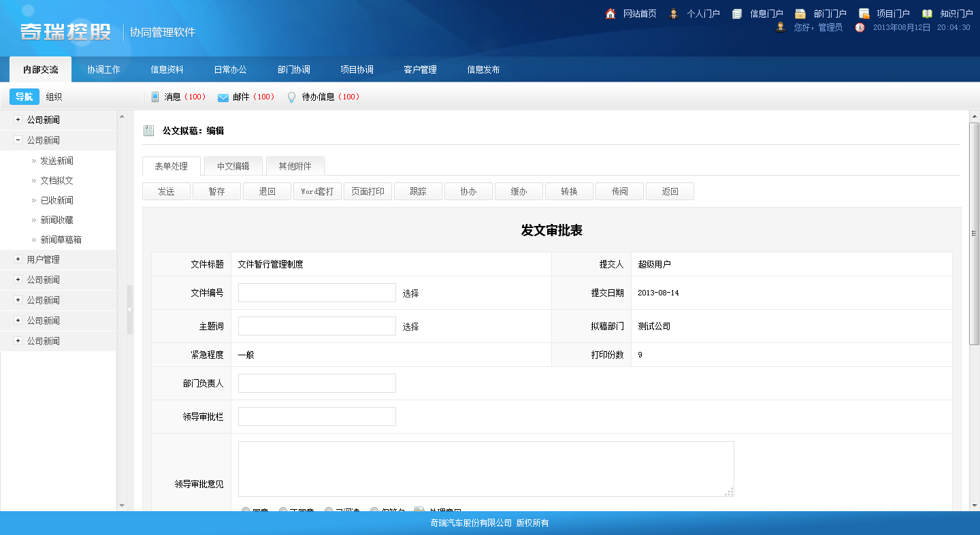This screenshot has width=980, height=535.
Task: Open the 项目门户 icon
Action: coord(864,14)
